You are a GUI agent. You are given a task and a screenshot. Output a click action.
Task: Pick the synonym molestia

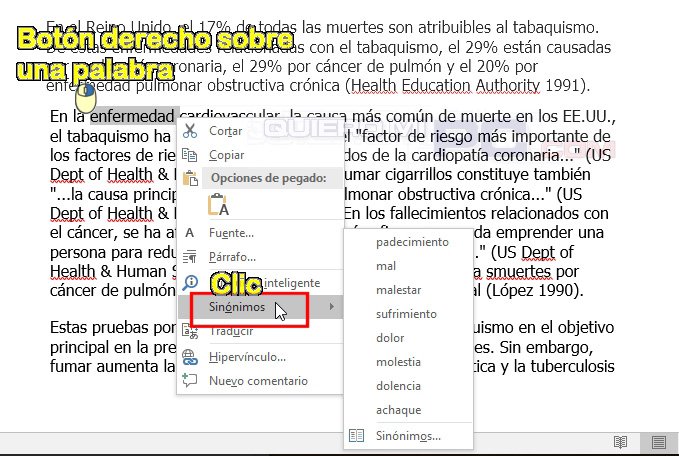click(408, 362)
